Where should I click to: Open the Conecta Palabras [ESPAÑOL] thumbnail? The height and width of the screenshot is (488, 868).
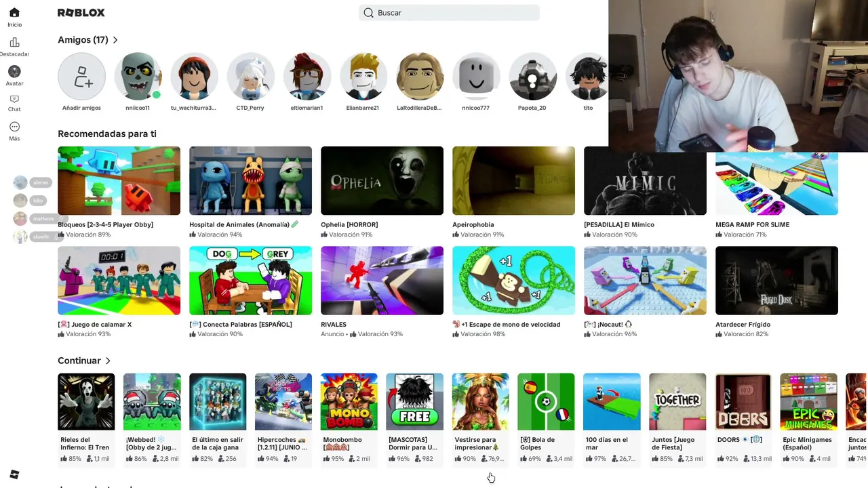[x=250, y=281]
